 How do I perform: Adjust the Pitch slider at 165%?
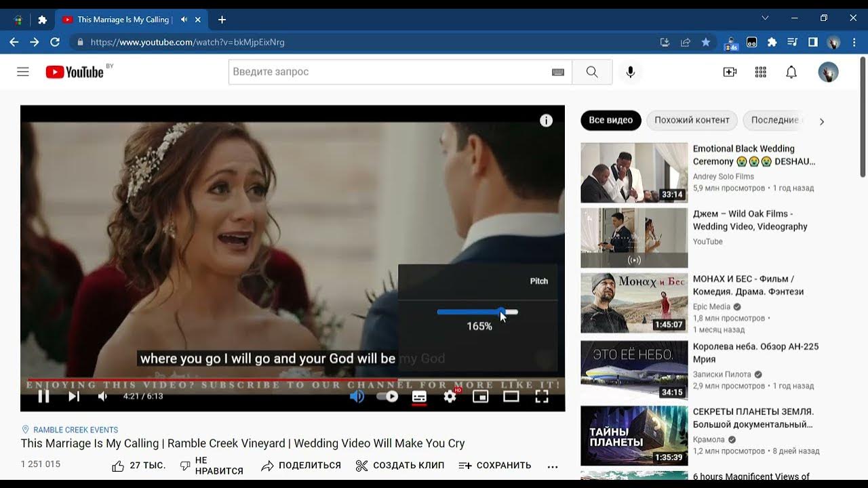tap(477, 312)
